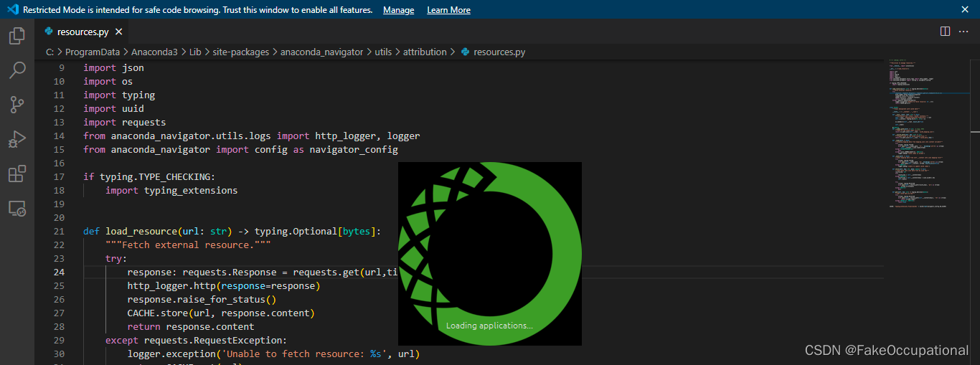
Task: Dismiss the Restricted Mode banner
Action: pos(965,10)
